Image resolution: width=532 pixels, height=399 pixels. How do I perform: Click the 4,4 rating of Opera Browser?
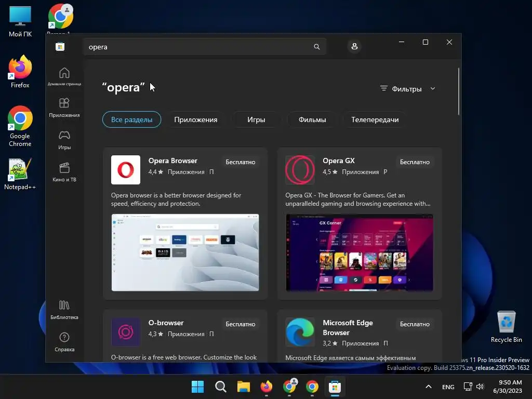156,172
